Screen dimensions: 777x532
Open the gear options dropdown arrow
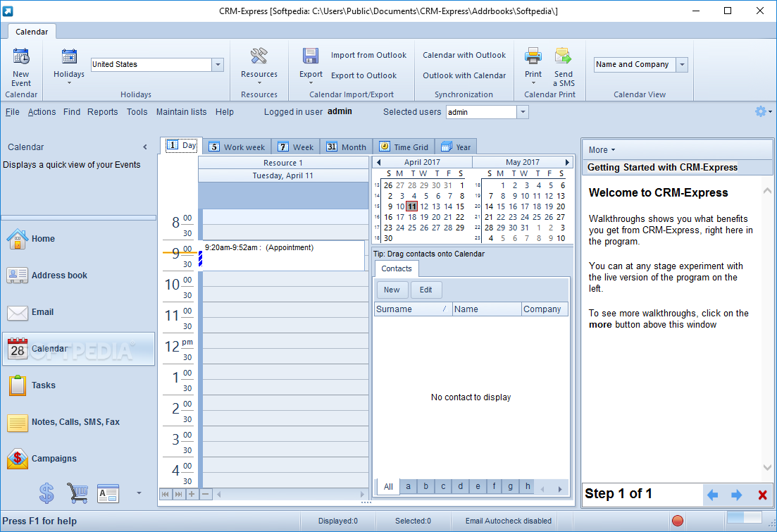coord(770,112)
